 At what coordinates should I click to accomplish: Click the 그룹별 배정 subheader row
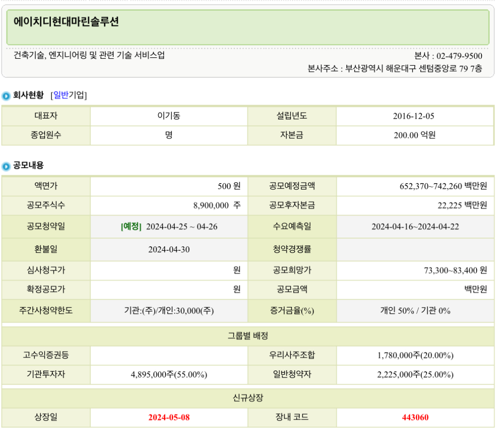(248, 336)
